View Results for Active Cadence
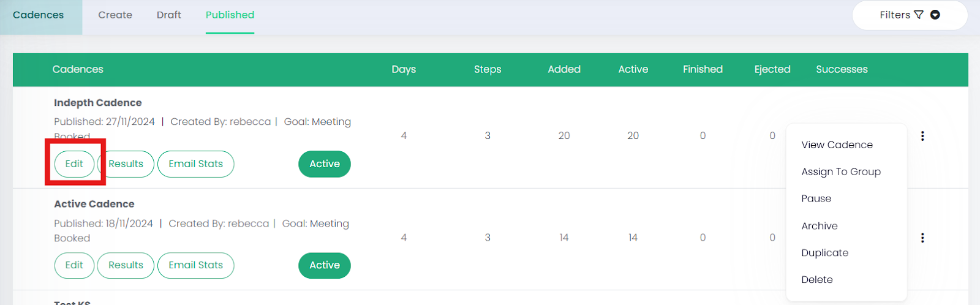980x305 pixels. pyautogui.click(x=126, y=265)
